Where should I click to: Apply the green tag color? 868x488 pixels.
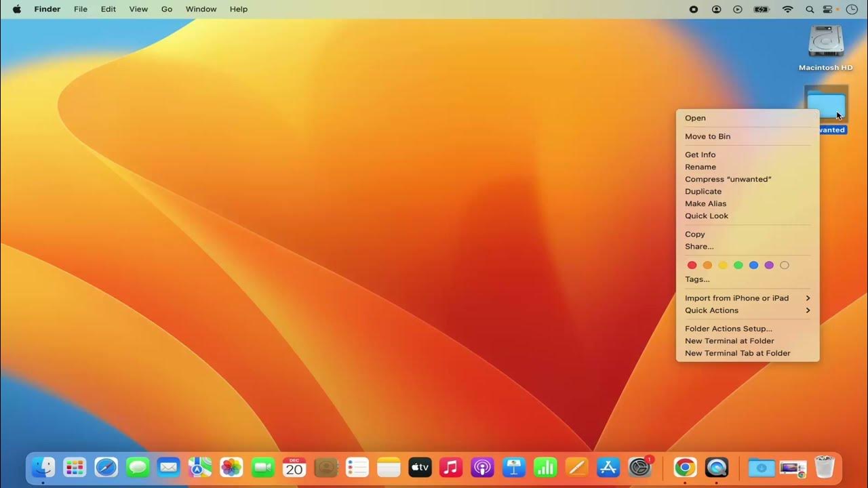tap(738, 265)
